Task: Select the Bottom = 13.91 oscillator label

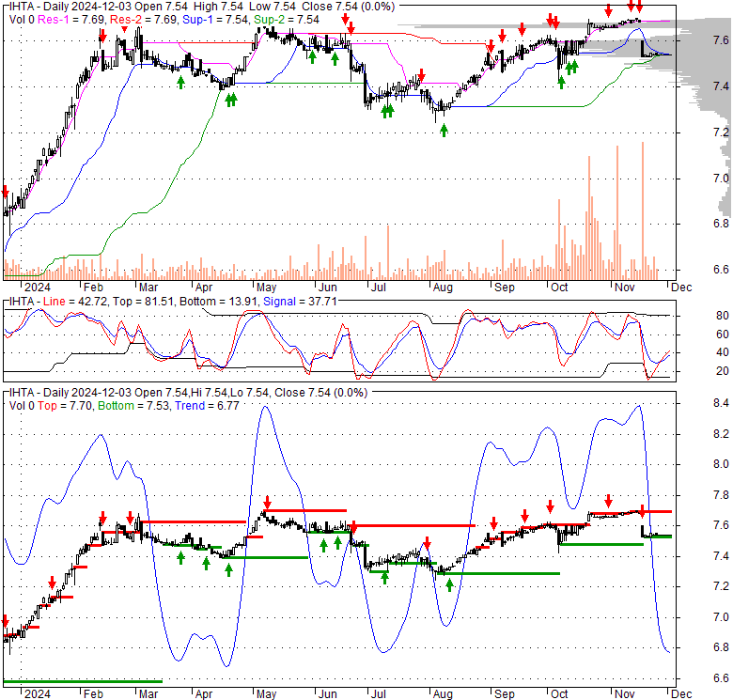Action: (219, 302)
